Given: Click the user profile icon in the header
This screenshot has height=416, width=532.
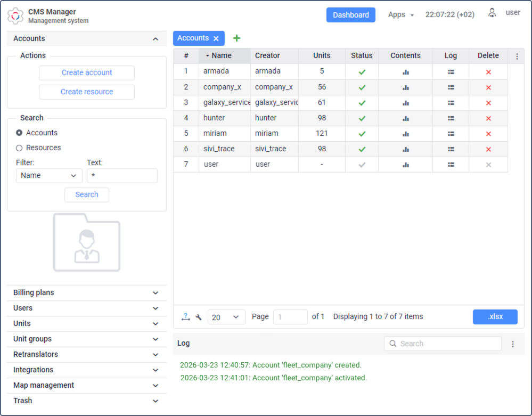Looking at the screenshot, I should [x=492, y=12].
